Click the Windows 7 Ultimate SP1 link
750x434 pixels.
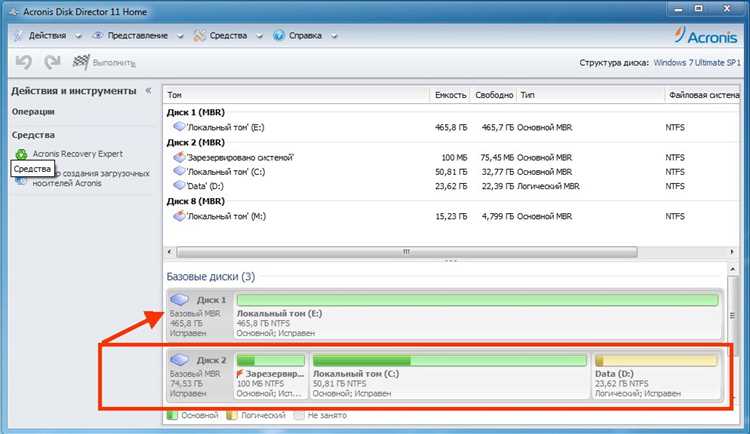(697, 63)
